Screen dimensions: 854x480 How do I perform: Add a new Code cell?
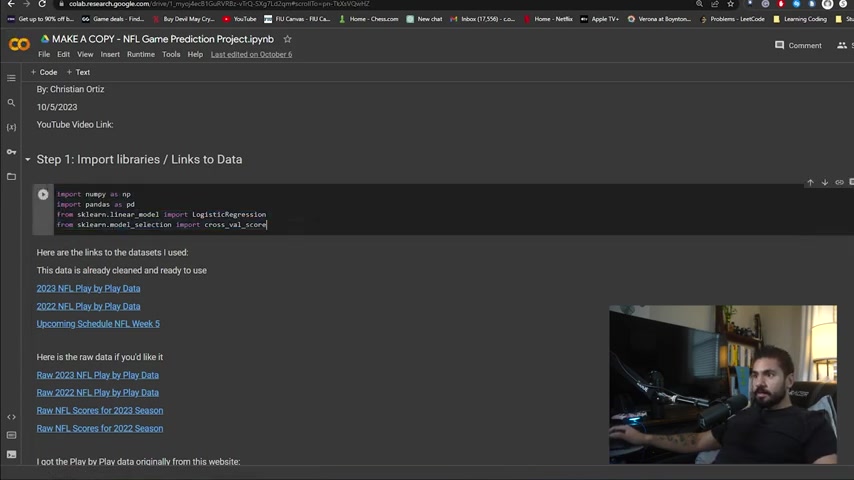44,72
